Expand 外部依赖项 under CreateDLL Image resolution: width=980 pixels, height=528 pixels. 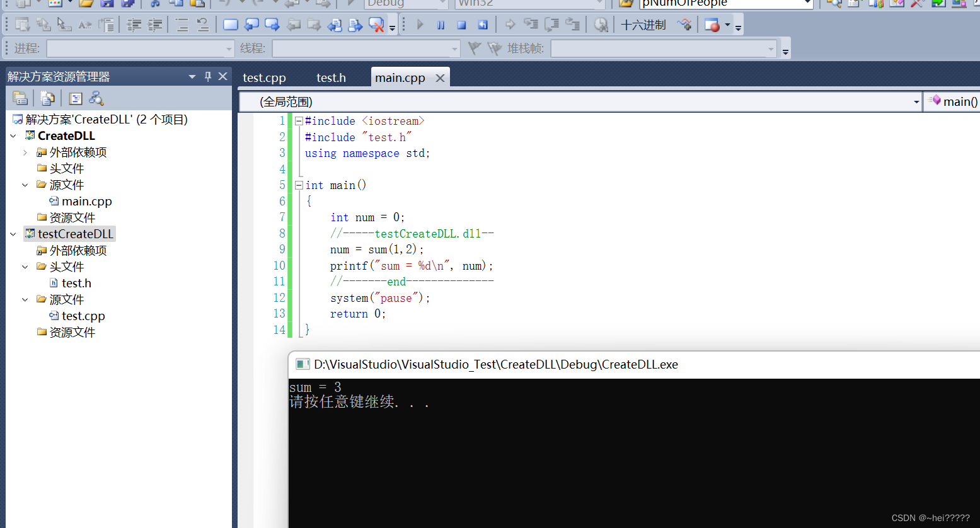tap(25, 152)
